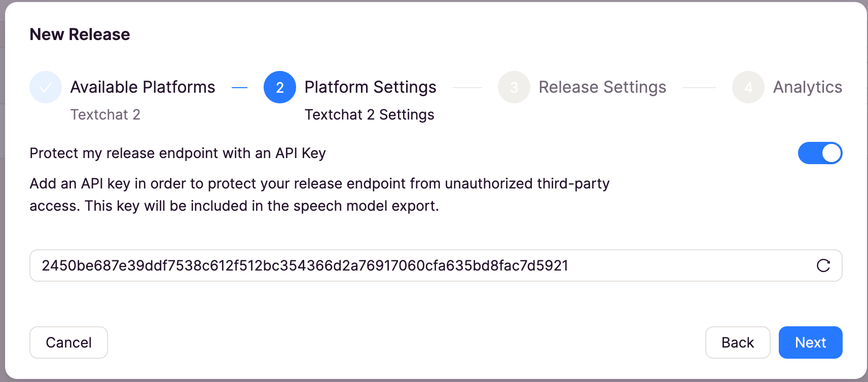Click the checkmark circle for Available Platforms
This screenshot has height=382, width=868.
(x=46, y=87)
